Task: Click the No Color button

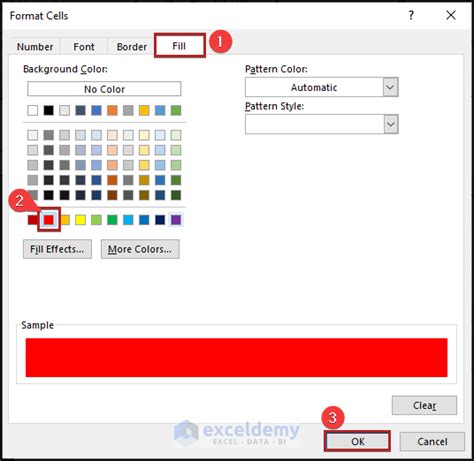Action: [x=104, y=89]
